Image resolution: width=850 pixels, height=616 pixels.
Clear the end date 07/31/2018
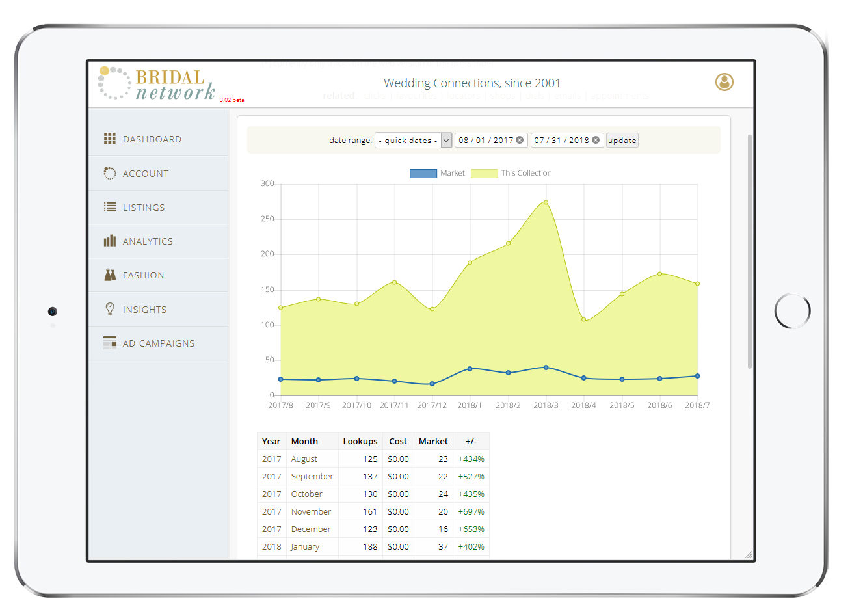pyautogui.click(x=596, y=140)
